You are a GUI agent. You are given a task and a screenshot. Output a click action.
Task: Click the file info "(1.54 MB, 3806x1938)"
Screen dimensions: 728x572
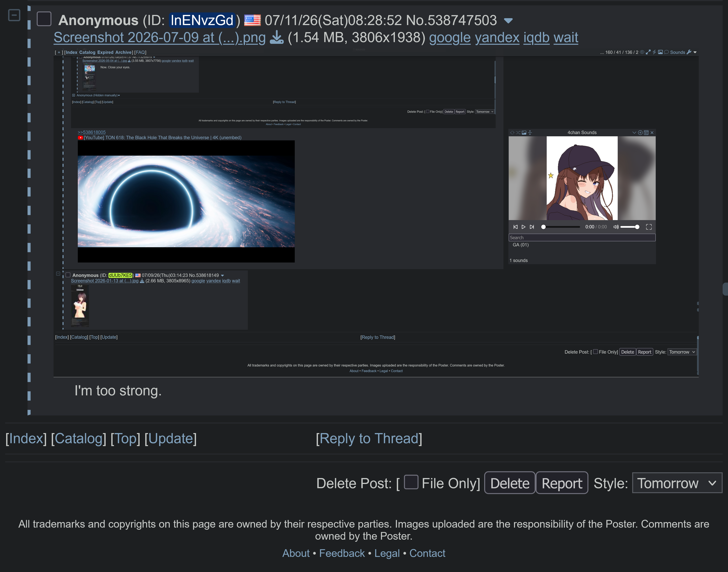tap(356, 38)
